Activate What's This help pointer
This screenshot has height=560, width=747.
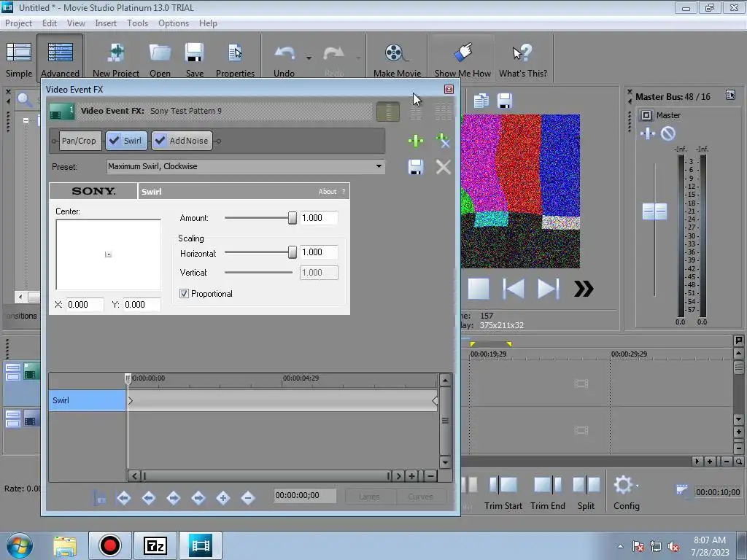pos(523,59)
